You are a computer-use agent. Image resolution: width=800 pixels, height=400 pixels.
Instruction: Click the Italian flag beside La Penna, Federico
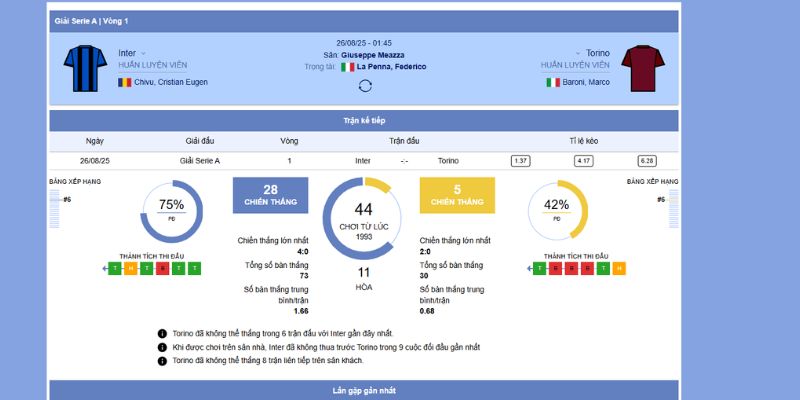tap(348, 67)
